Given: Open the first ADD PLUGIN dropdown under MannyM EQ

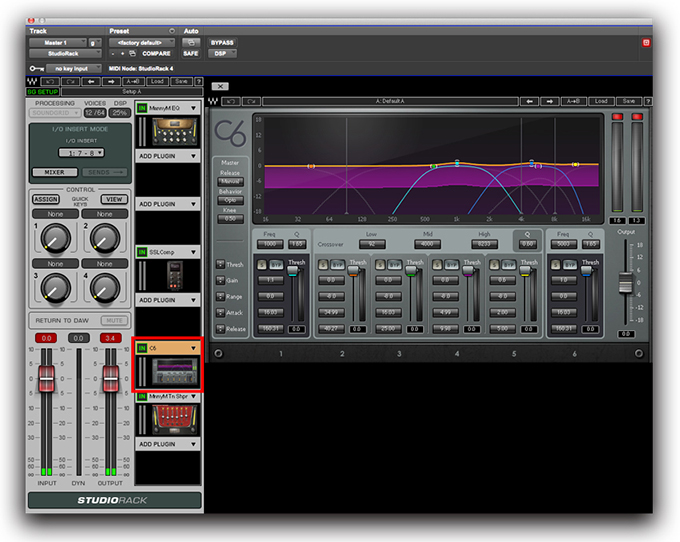Looking at the screenshot, I should [x=168, y=156].
